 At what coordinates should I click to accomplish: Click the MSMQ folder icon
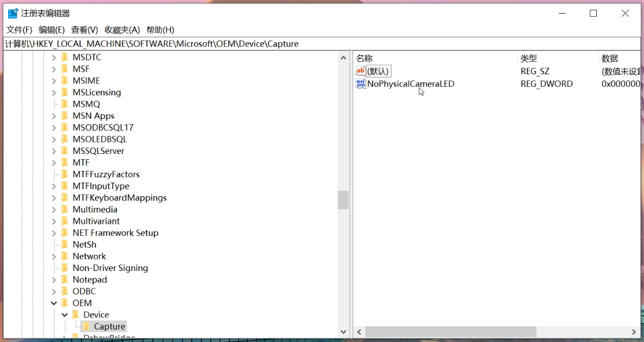point(65,104)
